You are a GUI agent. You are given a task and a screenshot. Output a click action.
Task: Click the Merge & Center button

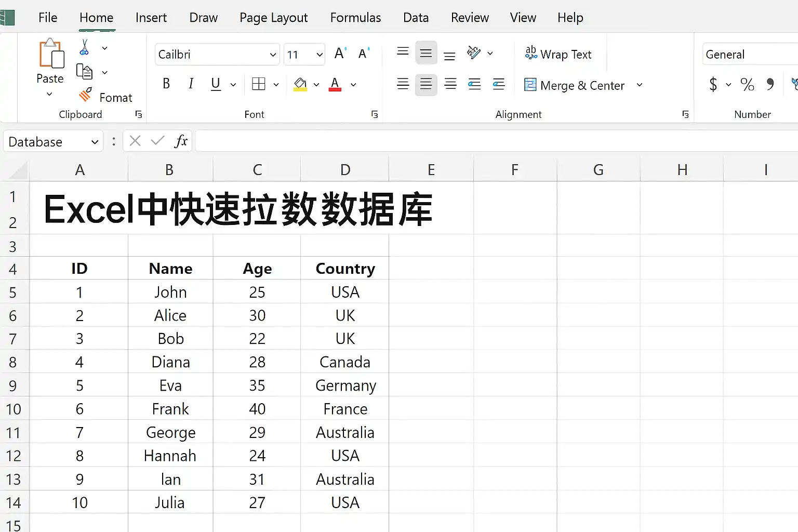point(574,85)
